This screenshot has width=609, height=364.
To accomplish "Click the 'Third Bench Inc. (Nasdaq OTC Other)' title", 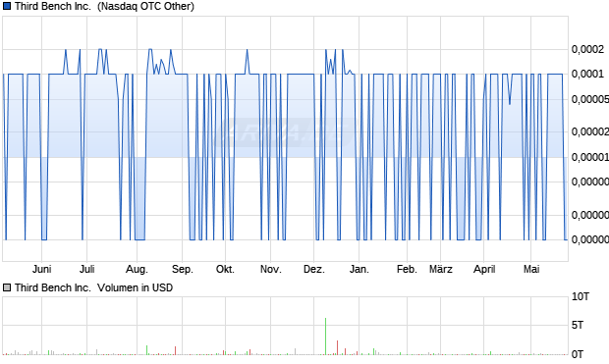I will point(104,6).
